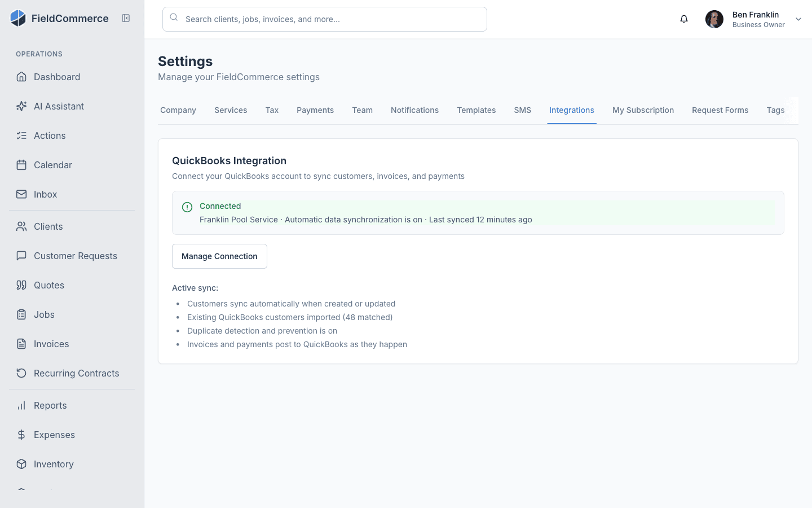Focus the search clients and jobs field

(325, 19)
